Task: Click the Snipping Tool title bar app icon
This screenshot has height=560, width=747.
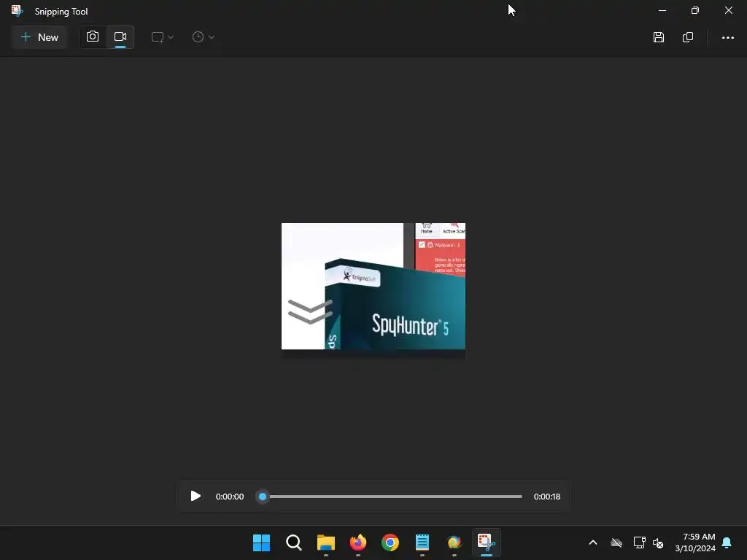Action: (x=18, y=11)
